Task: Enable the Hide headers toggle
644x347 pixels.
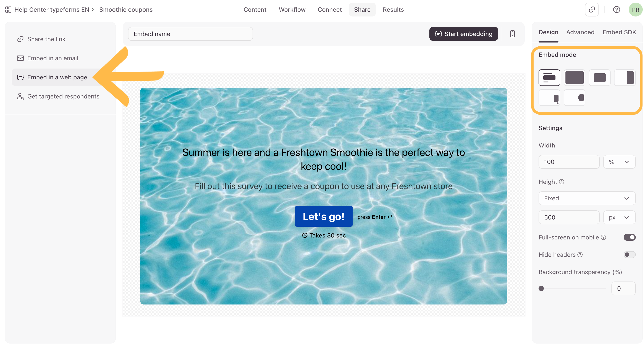Action: (629, 255)
